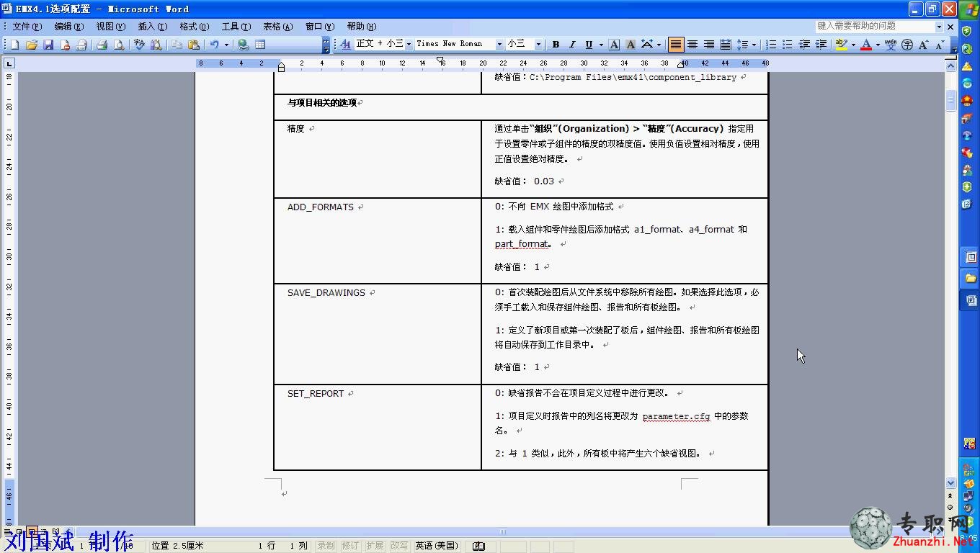980x553 pixels.
Task: Toggle Underline formatting
Action: click(589, 45)
